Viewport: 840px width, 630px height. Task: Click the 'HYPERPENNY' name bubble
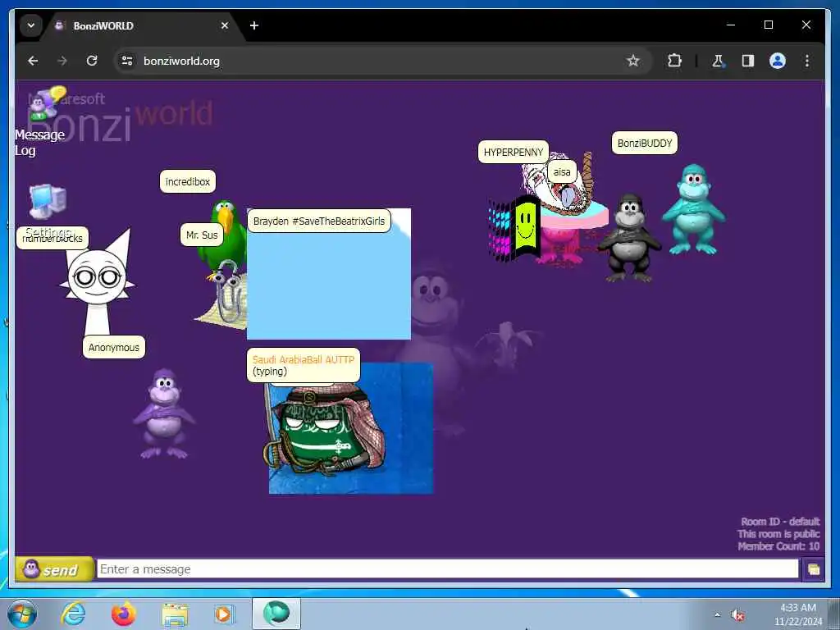pyautogui.click(x=514, y=152)
